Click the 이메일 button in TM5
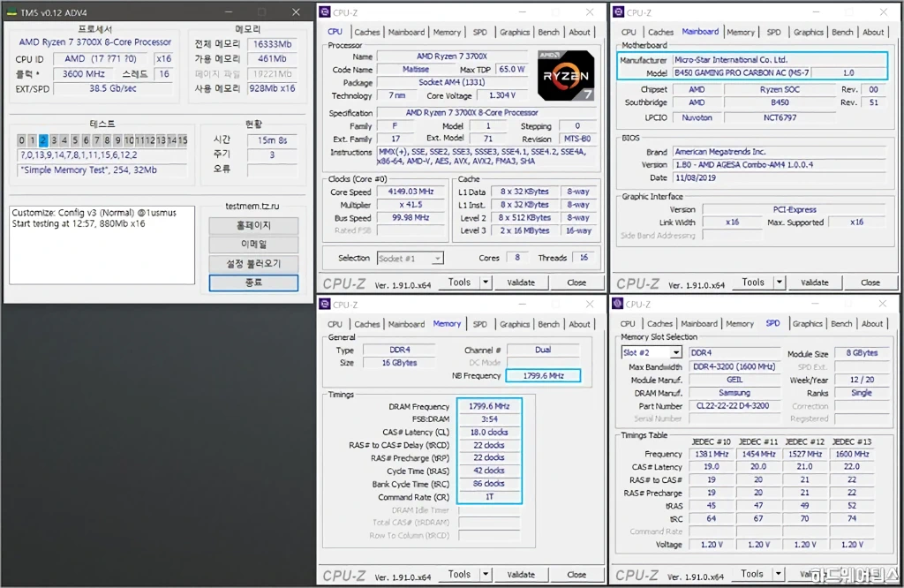904x588 pixels. (x=253, y=245)
